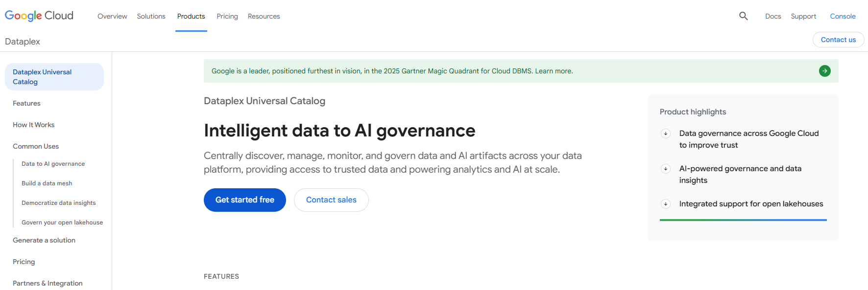
Task: Open Resources in the top navigation
Action: (264, 16)
